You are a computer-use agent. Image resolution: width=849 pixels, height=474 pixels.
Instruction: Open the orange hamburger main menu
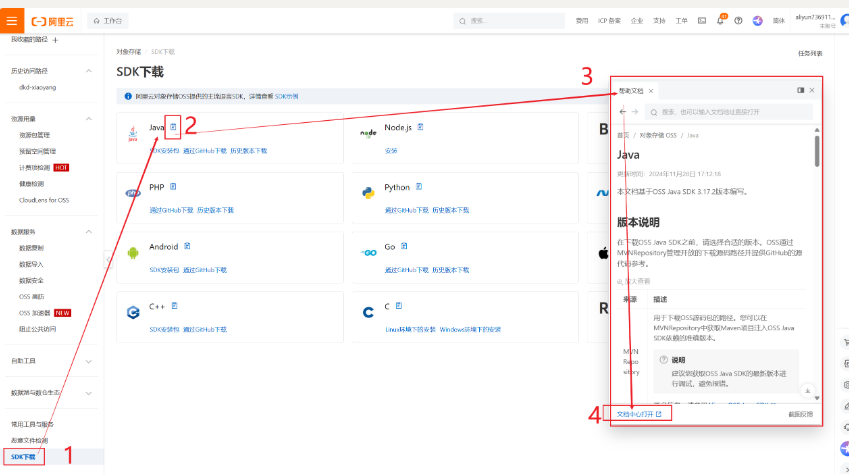click(x=12, y=21)
